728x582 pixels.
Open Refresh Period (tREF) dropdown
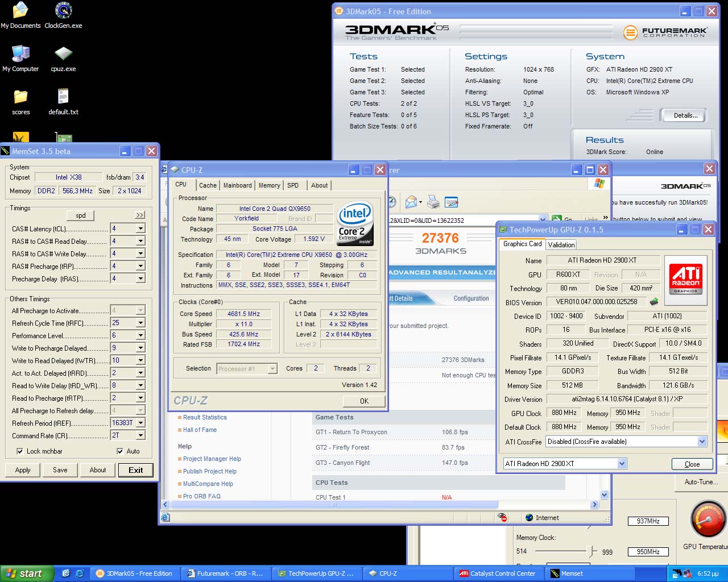140,423
